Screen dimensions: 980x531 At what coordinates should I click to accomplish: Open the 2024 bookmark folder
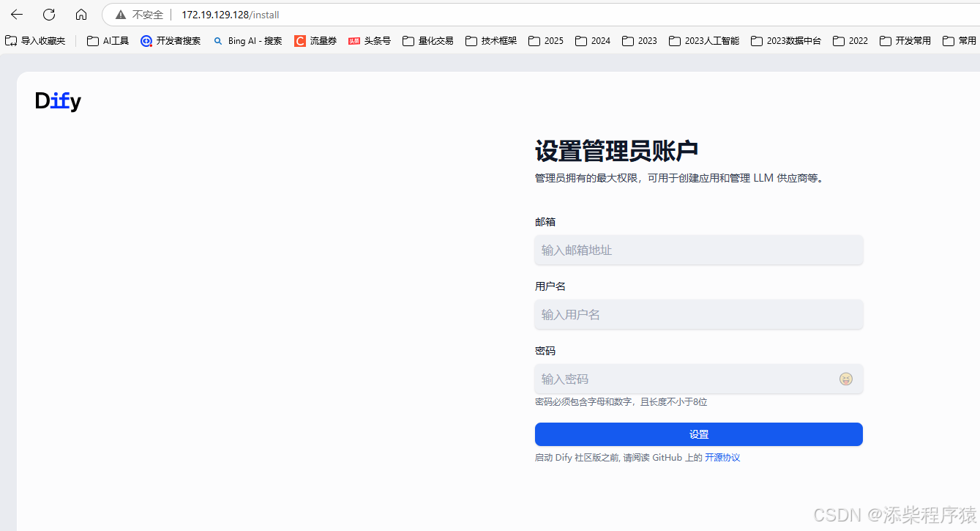pyautogui.click(x=593, y=41)
